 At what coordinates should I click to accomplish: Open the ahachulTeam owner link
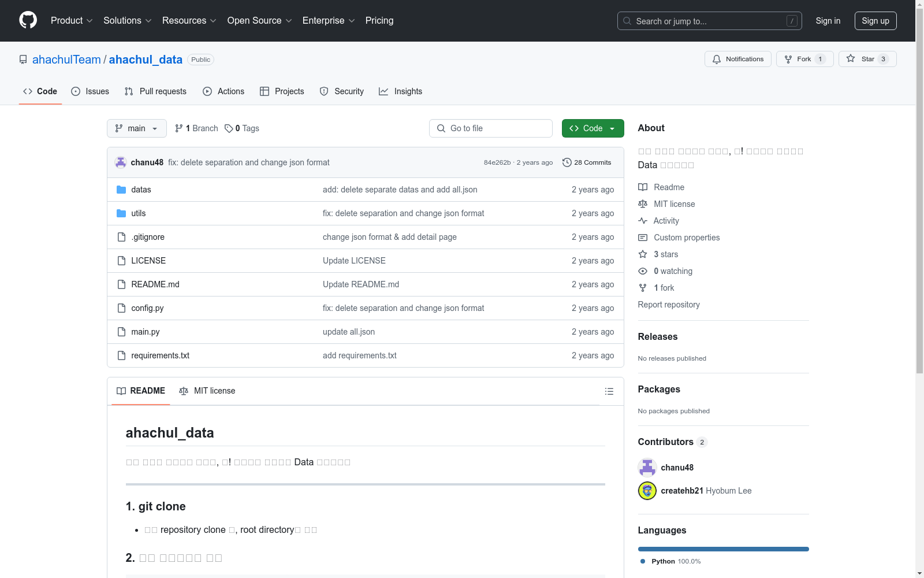[66, 60]
